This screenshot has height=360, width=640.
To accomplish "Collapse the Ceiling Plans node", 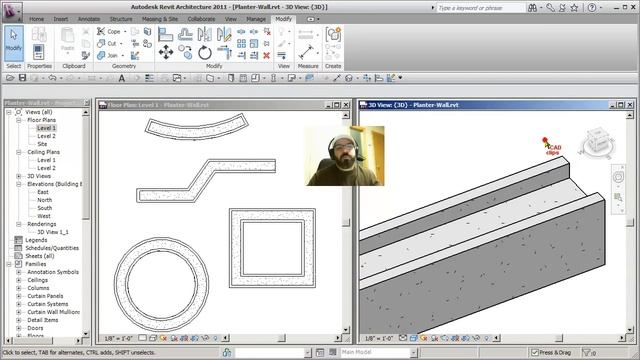I will coord(19,152).
